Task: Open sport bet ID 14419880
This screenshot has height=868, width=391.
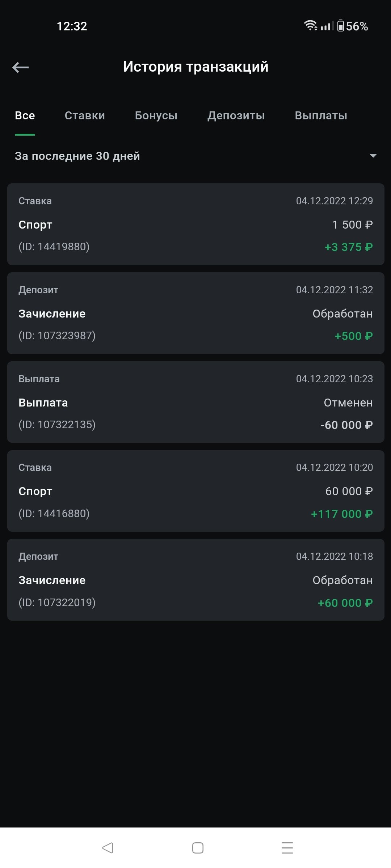Action: point(195,224)
